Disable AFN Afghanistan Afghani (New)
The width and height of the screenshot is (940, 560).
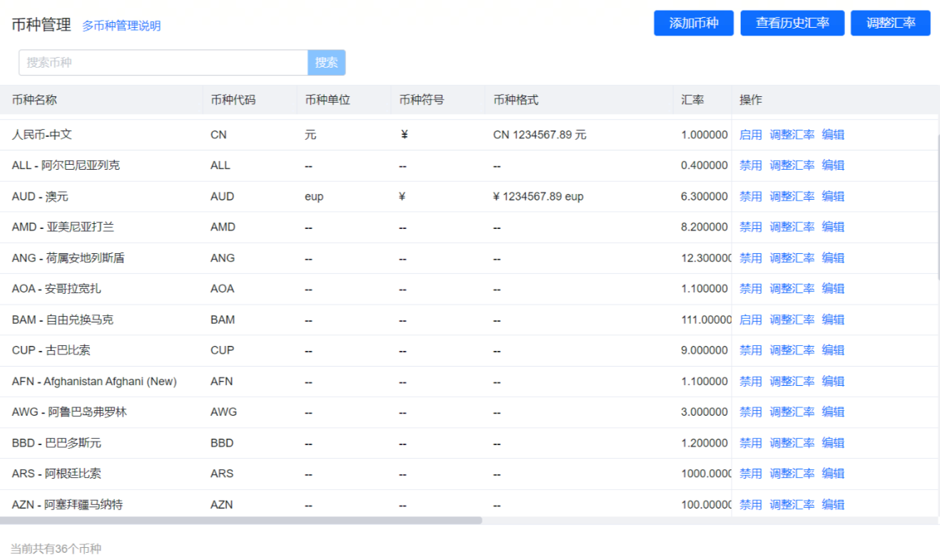click(x=751, y=381)
